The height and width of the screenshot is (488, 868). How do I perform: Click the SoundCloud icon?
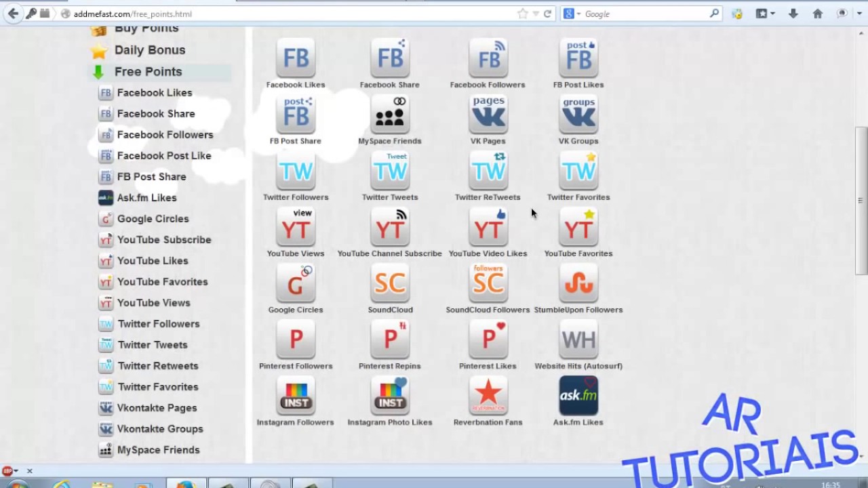[390, 283]
